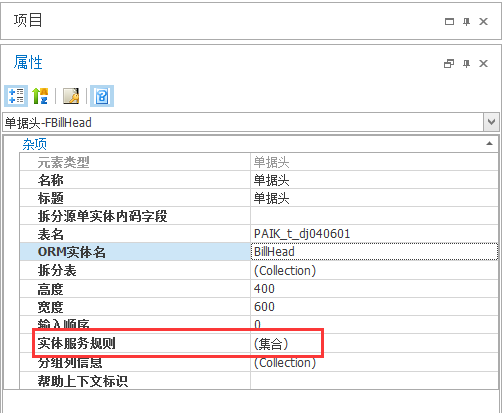Edit the height value 400
Viewport: 502px width, 413px height.
pyautogui.click(x=374, y=289)
